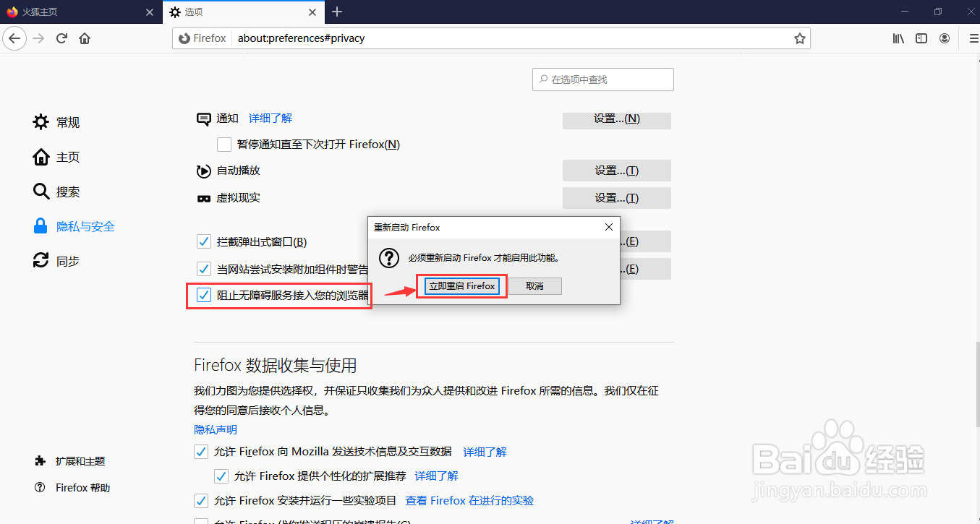This screenshot has height=524, width=980.
Task: Open the hamburger application menu
Action: point(972,38)
